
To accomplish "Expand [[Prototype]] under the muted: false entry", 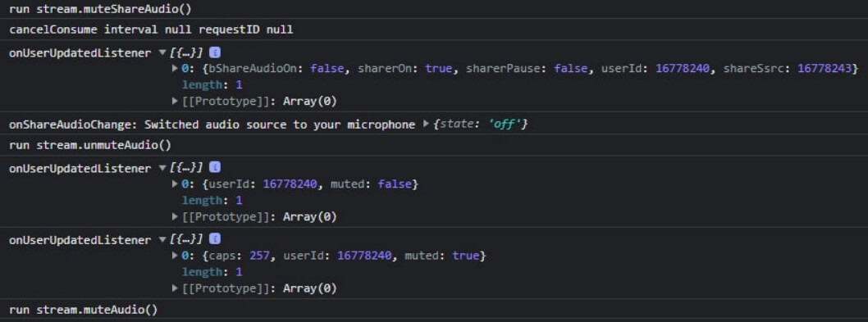I will [176, 216].
